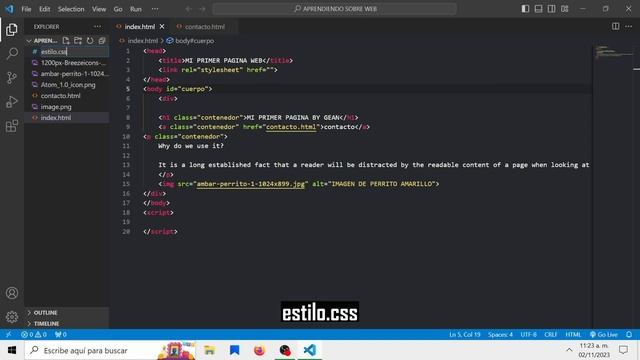Select index.html in Explorer tree

point(56,118)
